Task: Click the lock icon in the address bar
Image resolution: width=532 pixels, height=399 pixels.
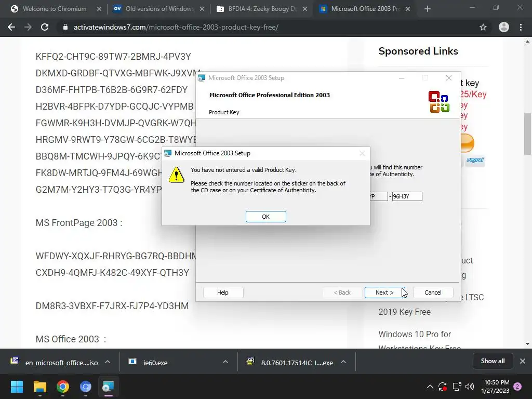Action: 65,27
